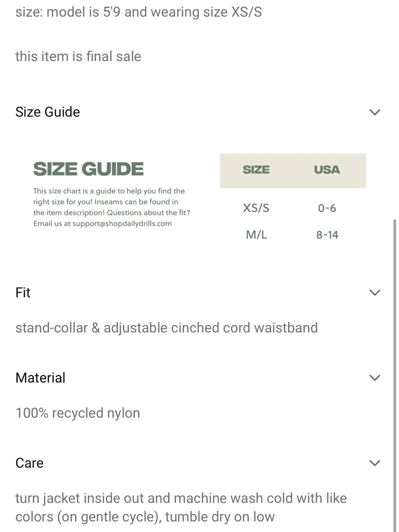This screenshot has width=399, height=532.
Task: Tap the Fit section heading
Action: [x=23, y=293]
